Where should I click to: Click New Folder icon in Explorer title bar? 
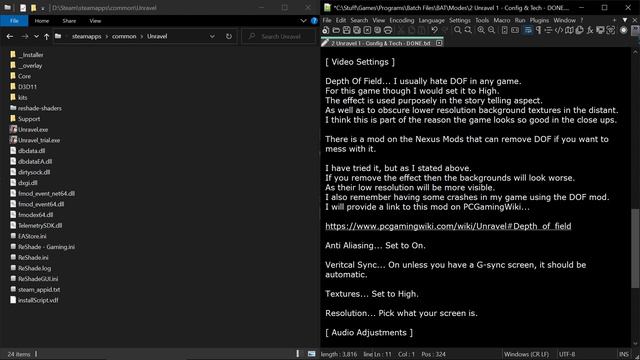pyautogui.click(x=33, y=8)
